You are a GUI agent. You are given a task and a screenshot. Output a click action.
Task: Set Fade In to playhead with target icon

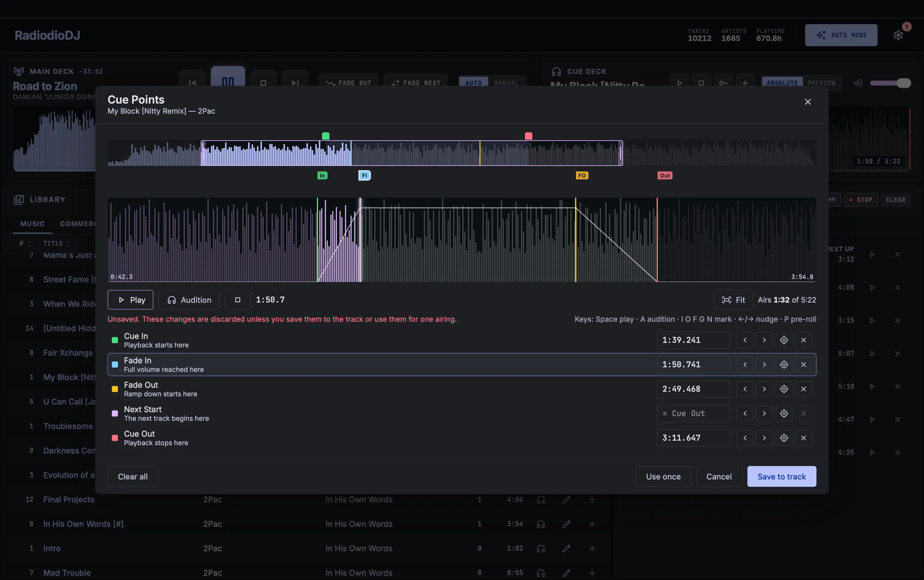(784, 365)
